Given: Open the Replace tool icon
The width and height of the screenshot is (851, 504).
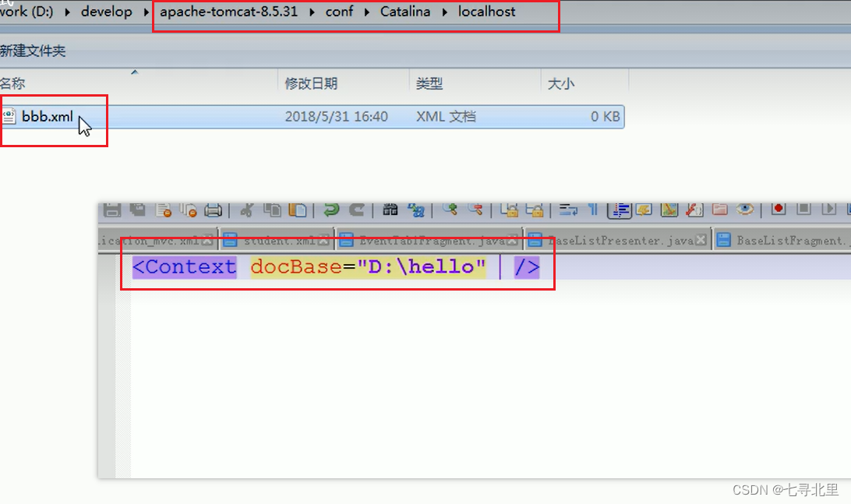Looking at the screenshot, I should pos(416,210).
